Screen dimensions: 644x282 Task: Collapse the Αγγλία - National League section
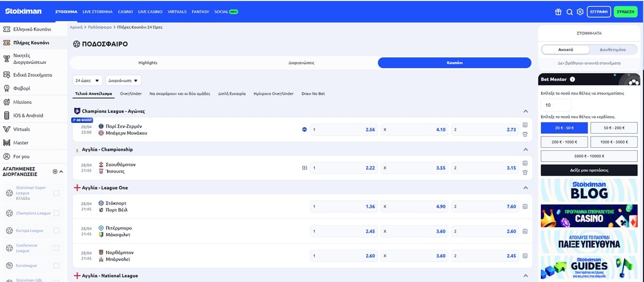(525, 276)
